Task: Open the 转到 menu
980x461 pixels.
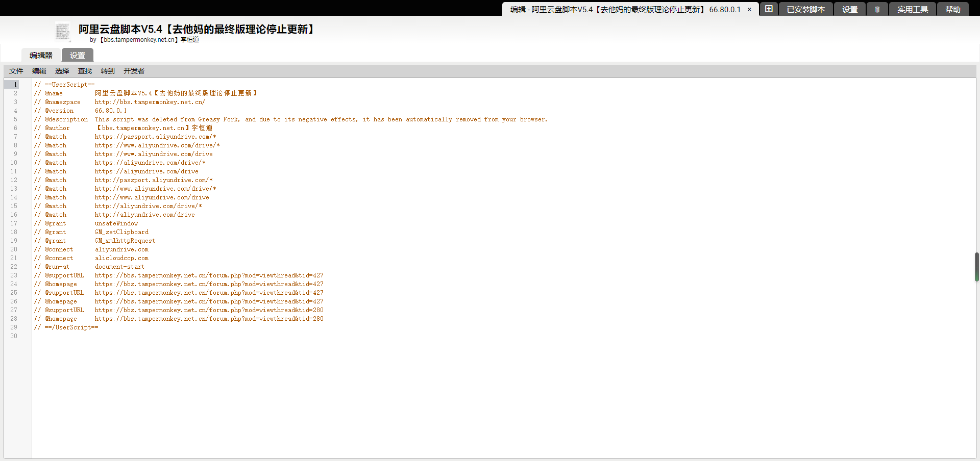Action: 108,71
